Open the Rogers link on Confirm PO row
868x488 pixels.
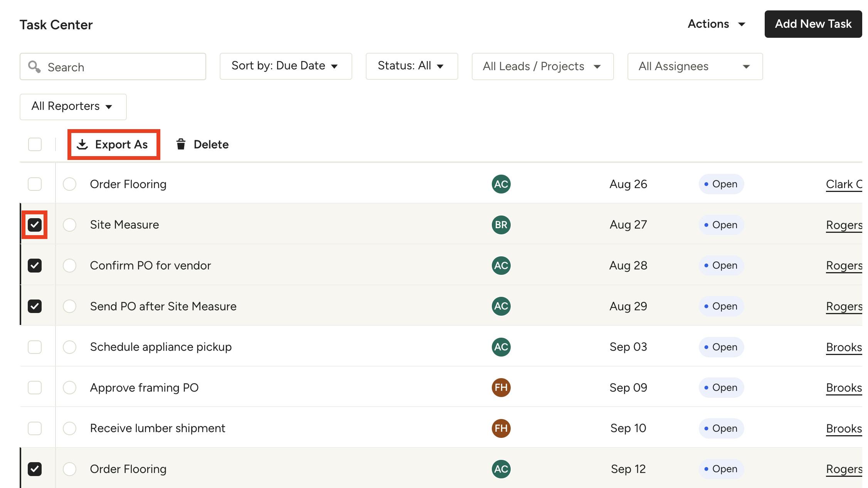tap(844, 265)
